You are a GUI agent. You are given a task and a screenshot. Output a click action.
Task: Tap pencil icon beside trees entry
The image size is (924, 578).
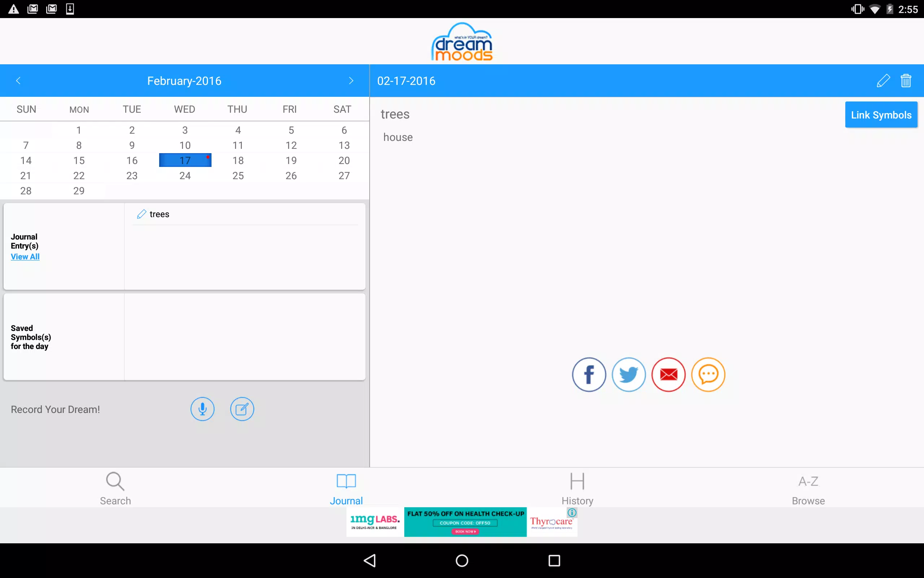[x=141, y=214]
